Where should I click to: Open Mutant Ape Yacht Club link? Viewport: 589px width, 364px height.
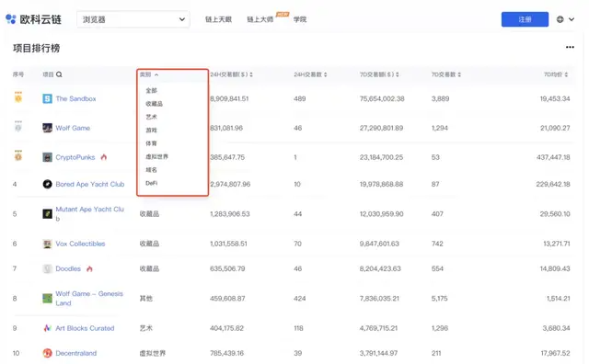(x=90, y=213)
